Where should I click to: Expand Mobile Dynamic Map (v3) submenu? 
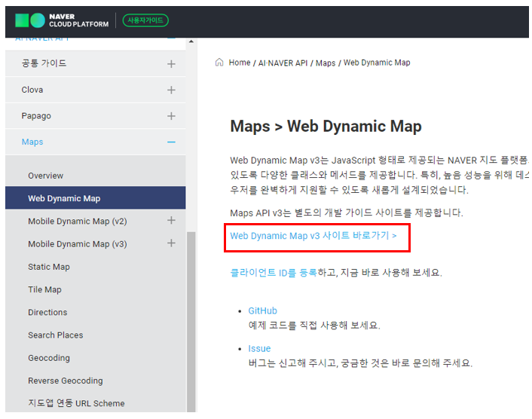[x=171, y=243]
